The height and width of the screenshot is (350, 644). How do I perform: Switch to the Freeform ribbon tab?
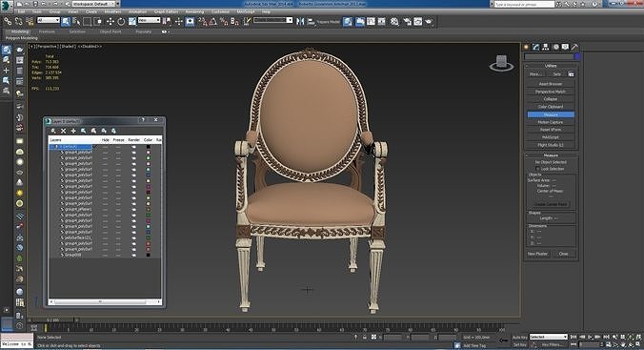[47, 31]
